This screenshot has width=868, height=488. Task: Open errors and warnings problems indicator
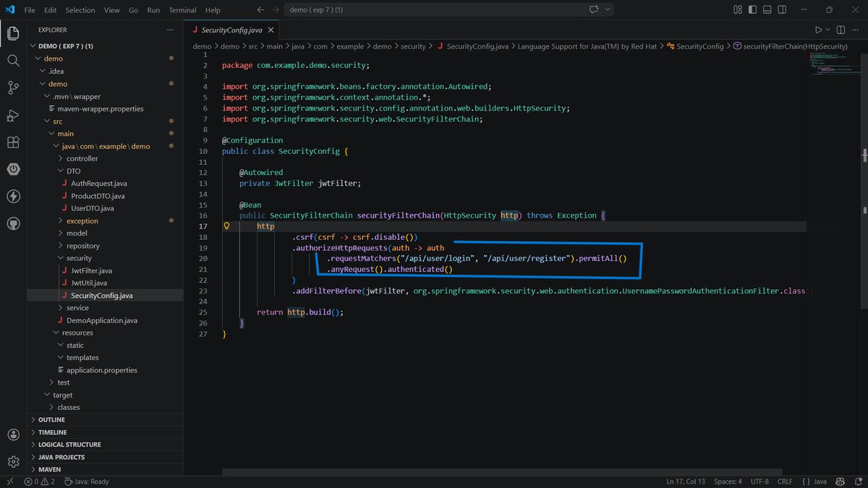[39, 481]
